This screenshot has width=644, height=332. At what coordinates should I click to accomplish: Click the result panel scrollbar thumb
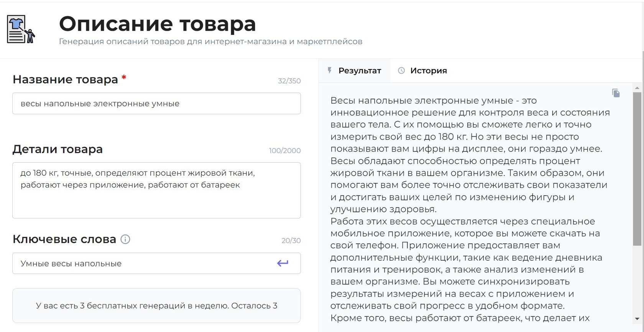point(637,169)
